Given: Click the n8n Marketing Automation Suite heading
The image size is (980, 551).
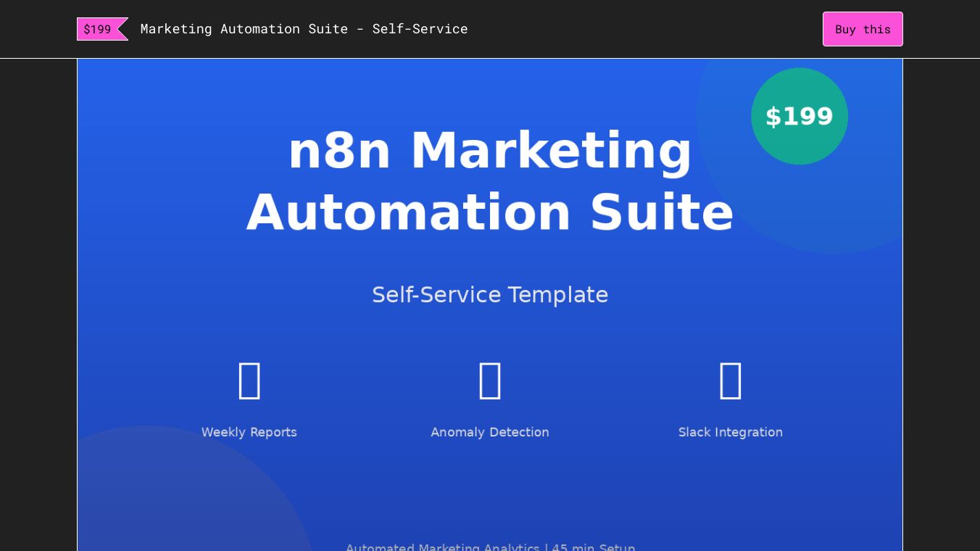Looking at the screenshot, I should [x=490, y=181].
